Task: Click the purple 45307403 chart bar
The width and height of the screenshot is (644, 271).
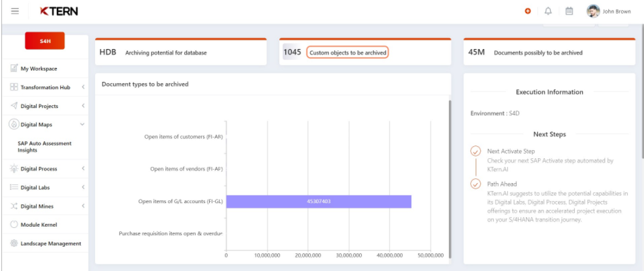Action: [x=319, y=201]
